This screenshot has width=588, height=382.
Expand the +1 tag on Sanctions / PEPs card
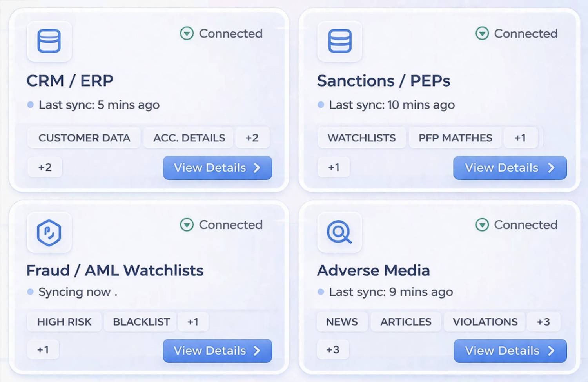(x=521, y=138)
